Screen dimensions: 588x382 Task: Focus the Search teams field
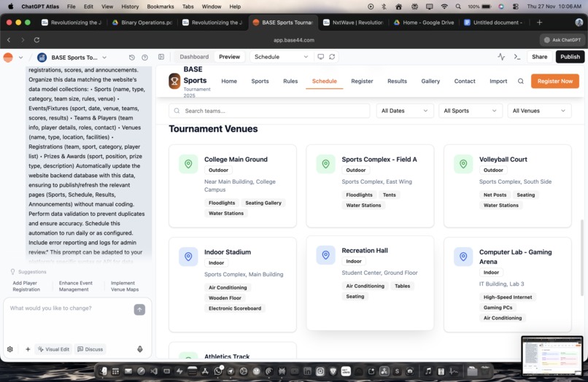coord(269,111)
